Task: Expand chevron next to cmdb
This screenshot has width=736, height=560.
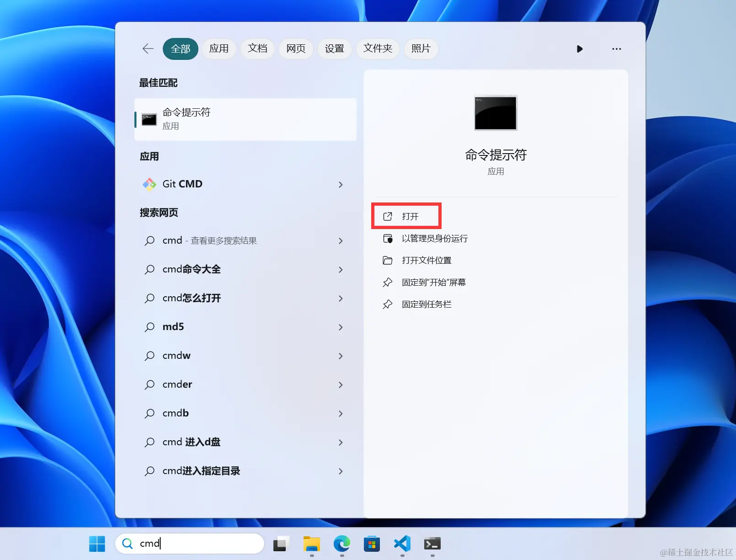Action: click(x=341, y=414)
